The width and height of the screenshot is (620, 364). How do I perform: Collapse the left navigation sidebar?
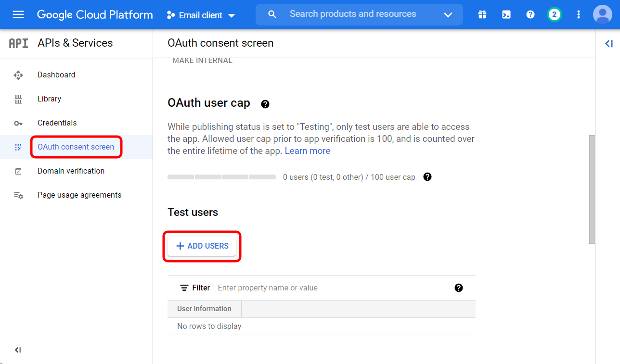point(18,350)
